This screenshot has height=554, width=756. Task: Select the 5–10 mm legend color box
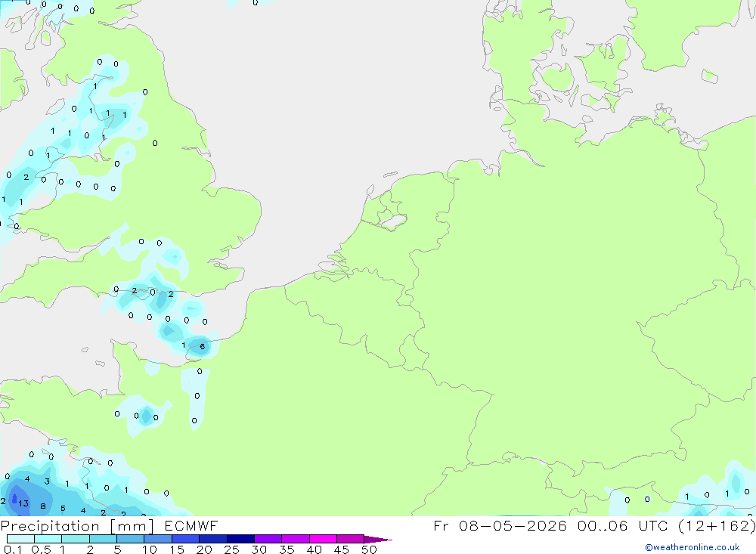(131, 539)
